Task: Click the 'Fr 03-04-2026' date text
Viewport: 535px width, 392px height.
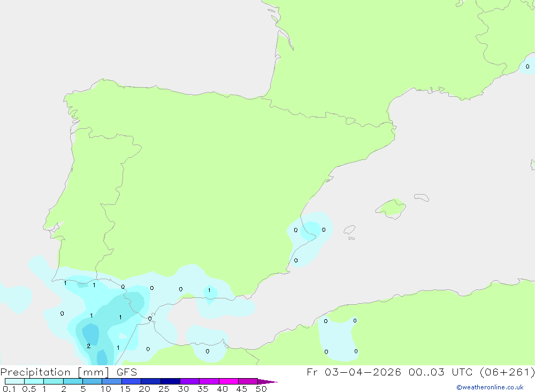Action: tap(354, 372)
